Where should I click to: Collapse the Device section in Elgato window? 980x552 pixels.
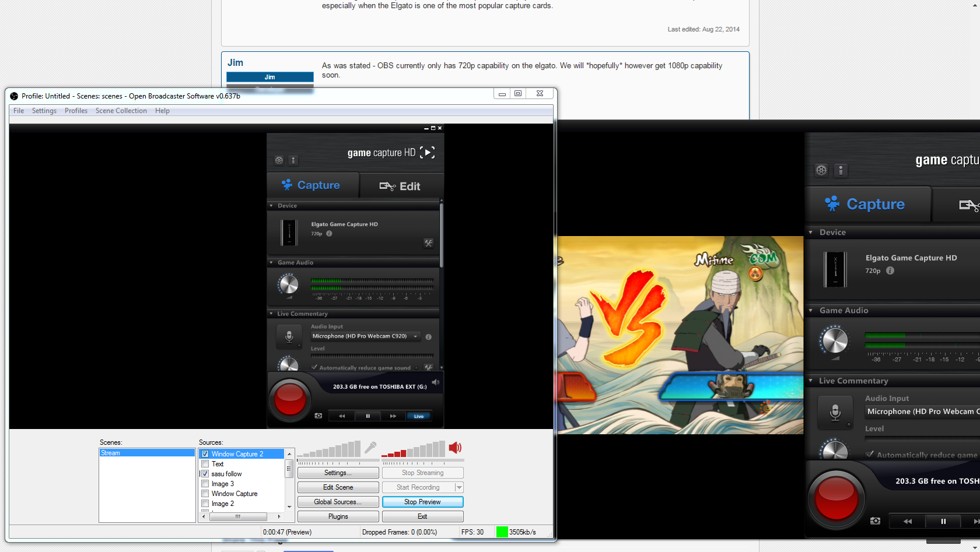[811, 233]
